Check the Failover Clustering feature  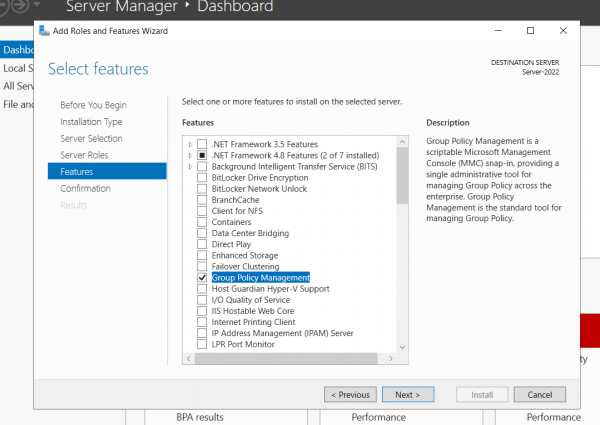202,266
